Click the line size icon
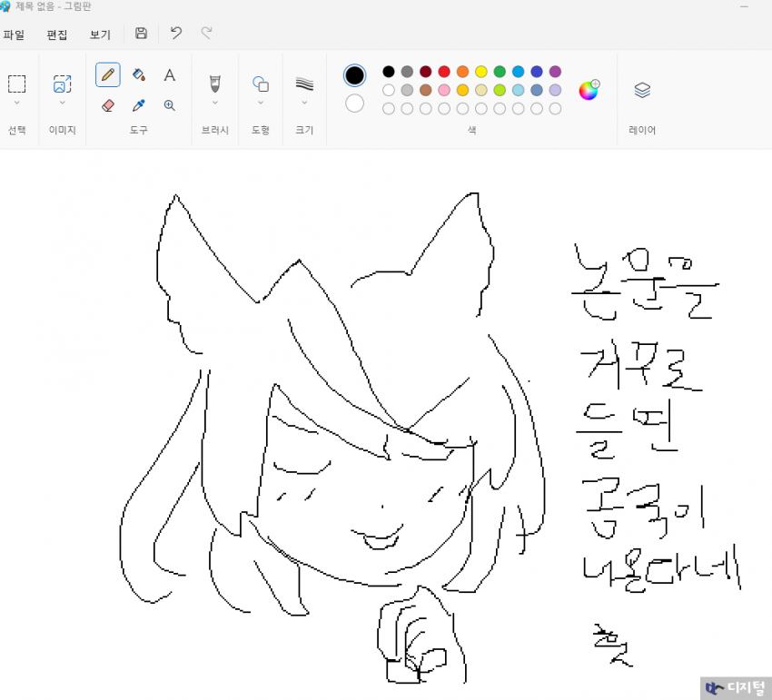The height and width of the screenshot is (700, 772). click(x=304, y=84)
